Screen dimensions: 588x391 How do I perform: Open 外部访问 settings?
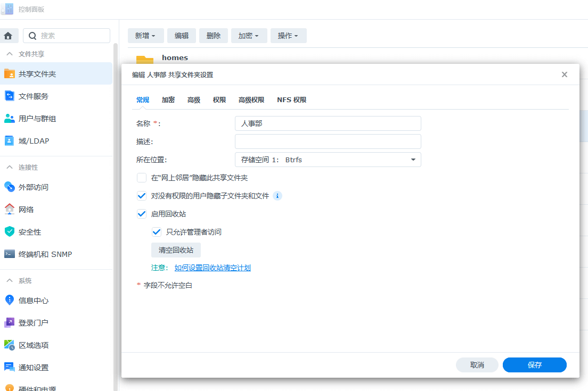tap(33, 187)
